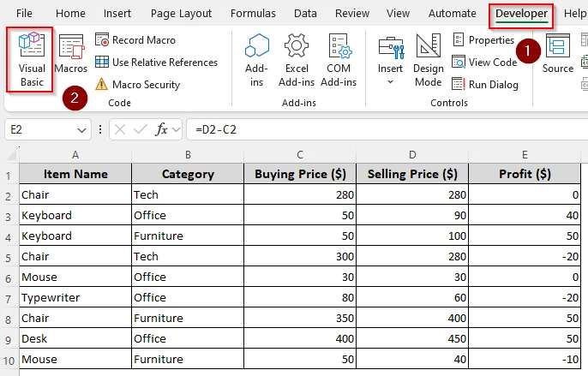
Task: Select selling price cell 450
Action: (x=412, y=339)
